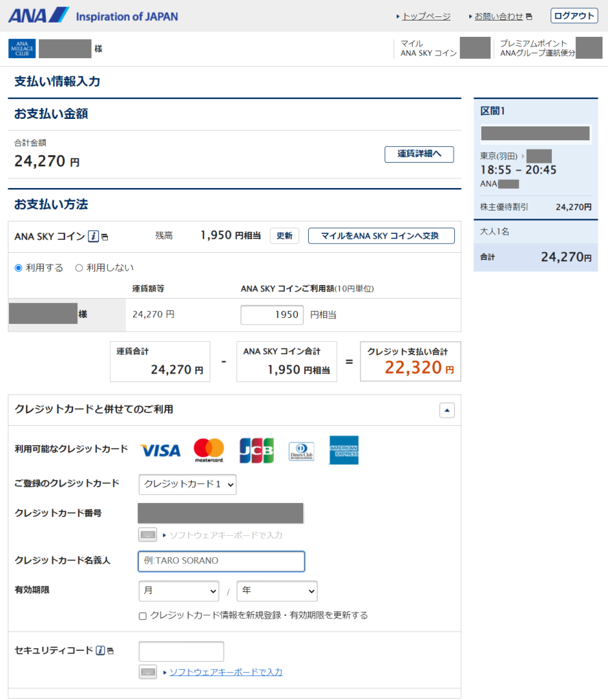Click the ログアウト button
The image size is (608, 700).
(574, 16)
